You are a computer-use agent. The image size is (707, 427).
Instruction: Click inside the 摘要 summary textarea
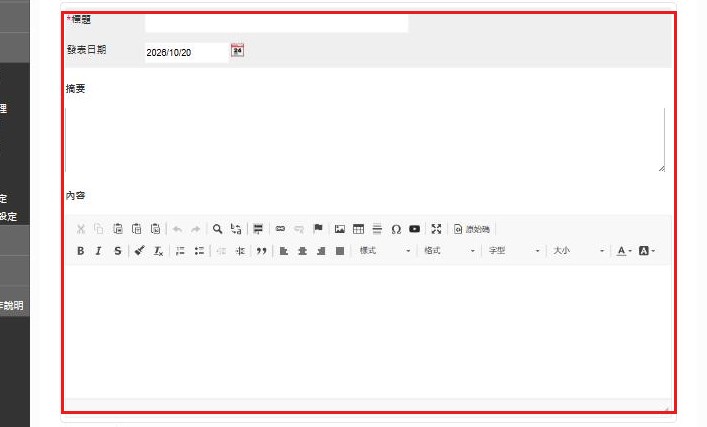365,140
